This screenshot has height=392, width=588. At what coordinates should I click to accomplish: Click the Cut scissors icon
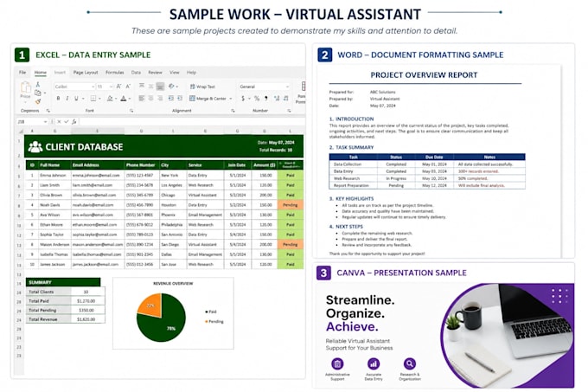point(37,85)
